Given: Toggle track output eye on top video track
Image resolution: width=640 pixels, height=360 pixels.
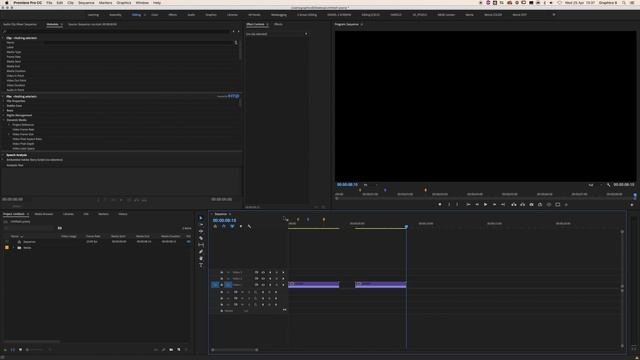Looking at the screenshot, I should (x=263, y=272).
